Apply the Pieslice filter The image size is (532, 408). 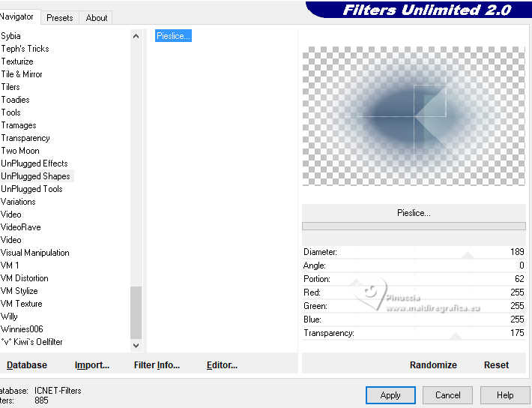click(x=390, y=395)
